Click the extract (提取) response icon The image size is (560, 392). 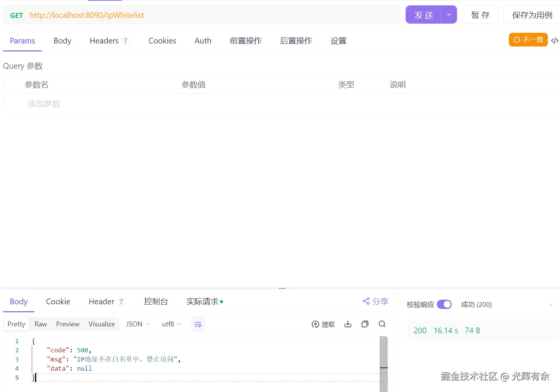(x=323, y=324)
